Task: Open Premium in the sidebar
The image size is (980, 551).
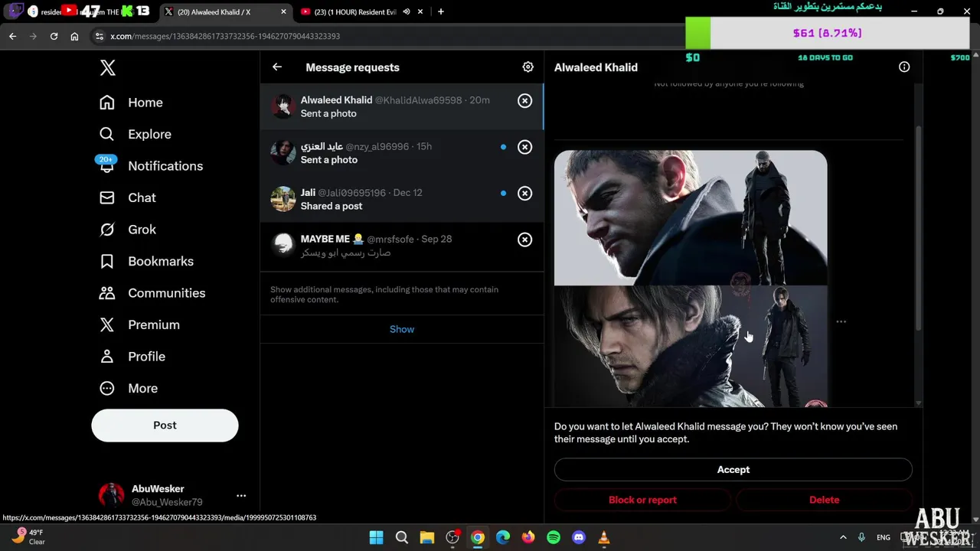Action: click(139, 324)
